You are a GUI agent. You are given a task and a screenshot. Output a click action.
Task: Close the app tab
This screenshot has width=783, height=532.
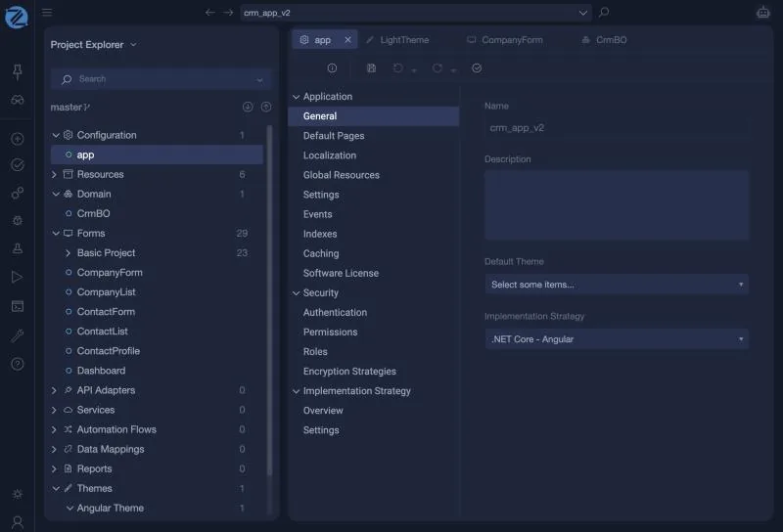point(347,39)
